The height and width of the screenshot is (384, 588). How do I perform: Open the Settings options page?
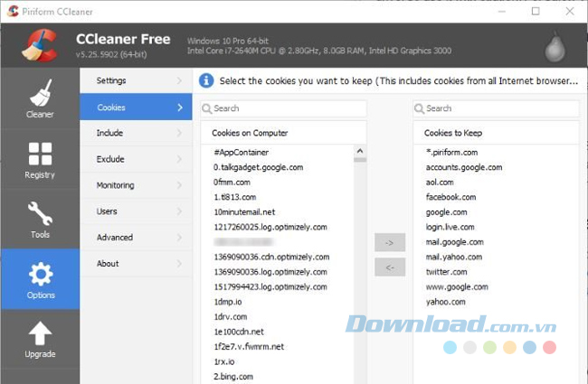coord(136,80)
